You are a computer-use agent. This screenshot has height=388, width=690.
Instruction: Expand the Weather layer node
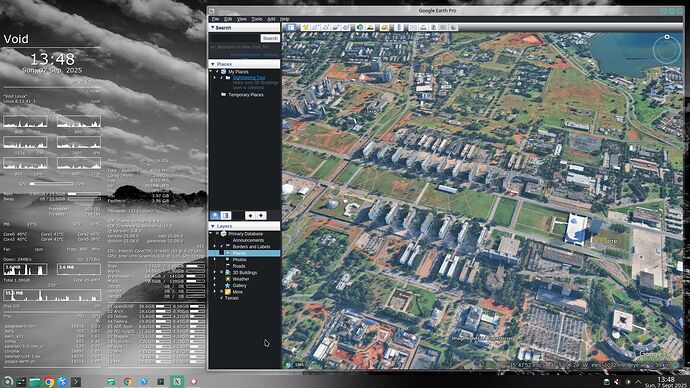(215, 279)
